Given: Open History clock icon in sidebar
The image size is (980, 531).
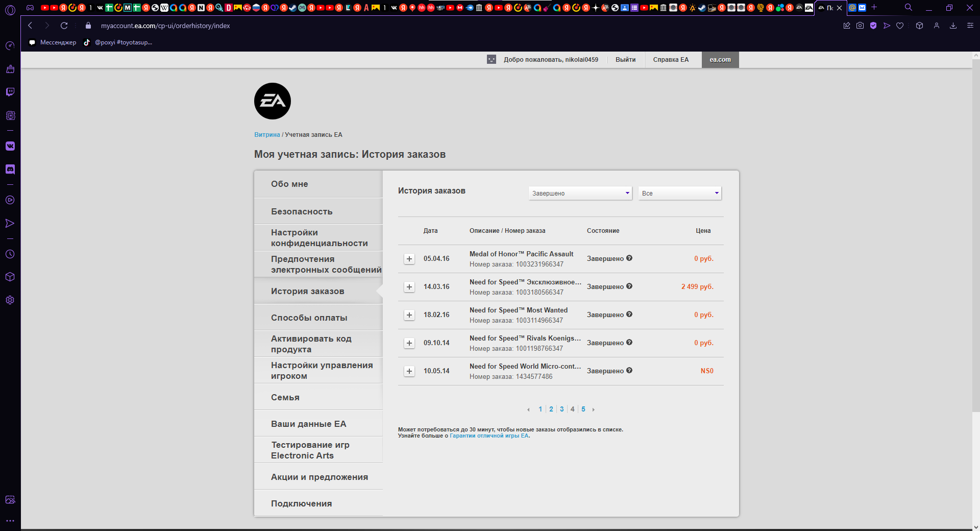Looking at the screenshot, I should (10, 254).
